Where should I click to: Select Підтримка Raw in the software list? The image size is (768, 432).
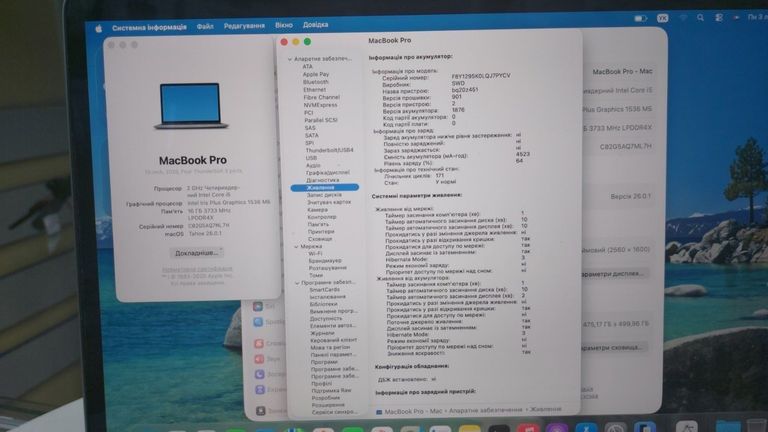click(x=332, y=391)
